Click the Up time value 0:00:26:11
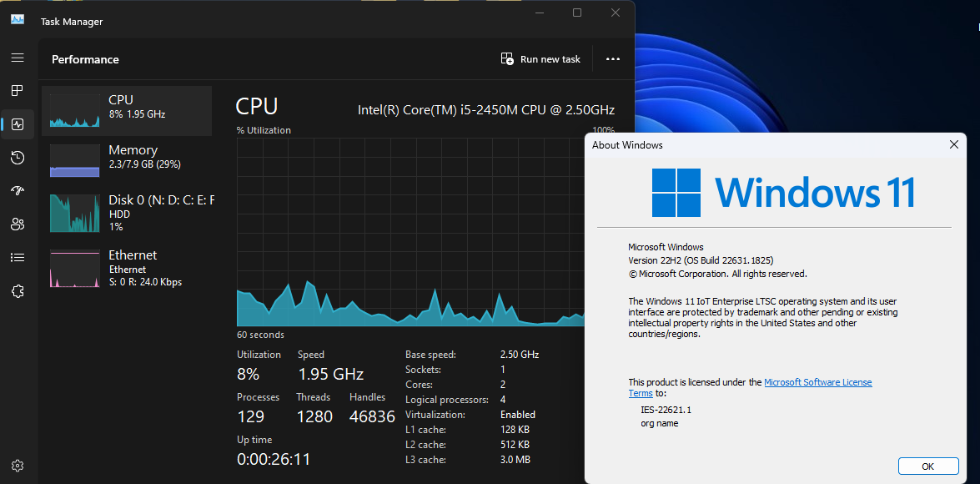The height and width of the screenshot is (484, 980). [274, 459]
